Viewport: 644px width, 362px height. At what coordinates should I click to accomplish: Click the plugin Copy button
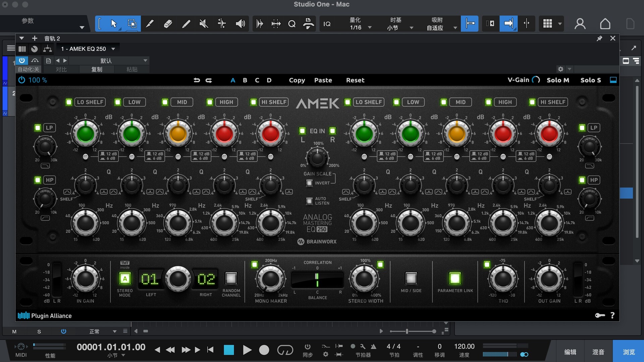pos(297,80)
